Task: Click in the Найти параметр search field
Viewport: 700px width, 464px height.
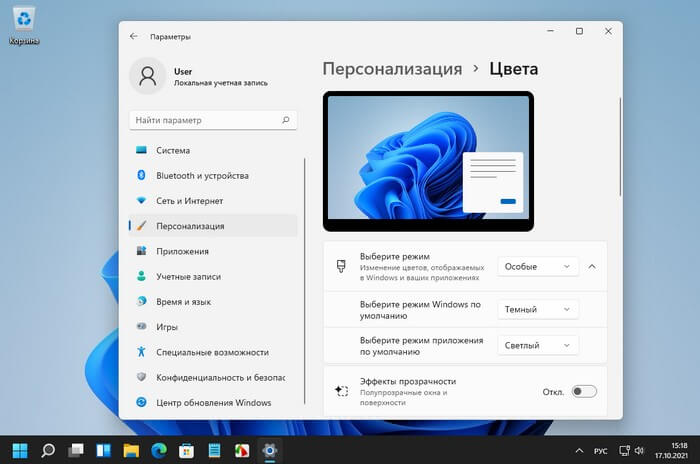Action: [x=212, y=120]
